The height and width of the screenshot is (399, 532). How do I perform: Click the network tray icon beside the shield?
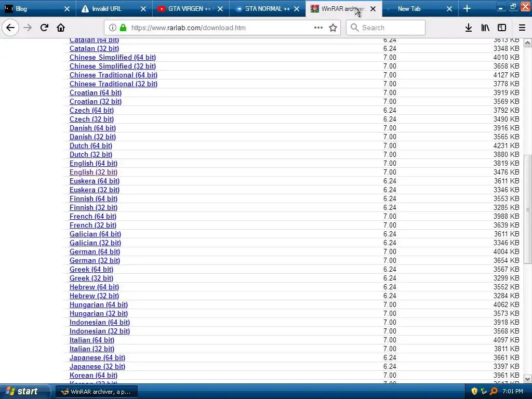tap(484, 391)
